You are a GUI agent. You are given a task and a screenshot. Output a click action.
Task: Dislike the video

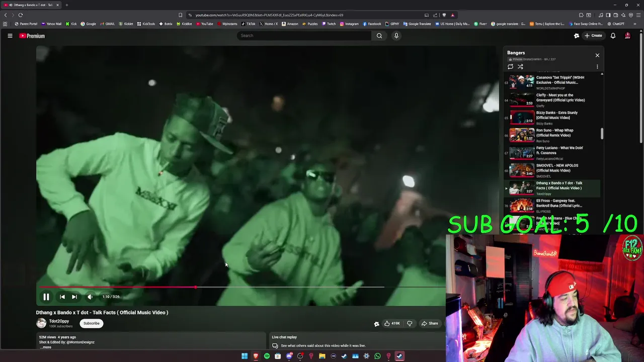pyautogui.click(x=410, y=323)
